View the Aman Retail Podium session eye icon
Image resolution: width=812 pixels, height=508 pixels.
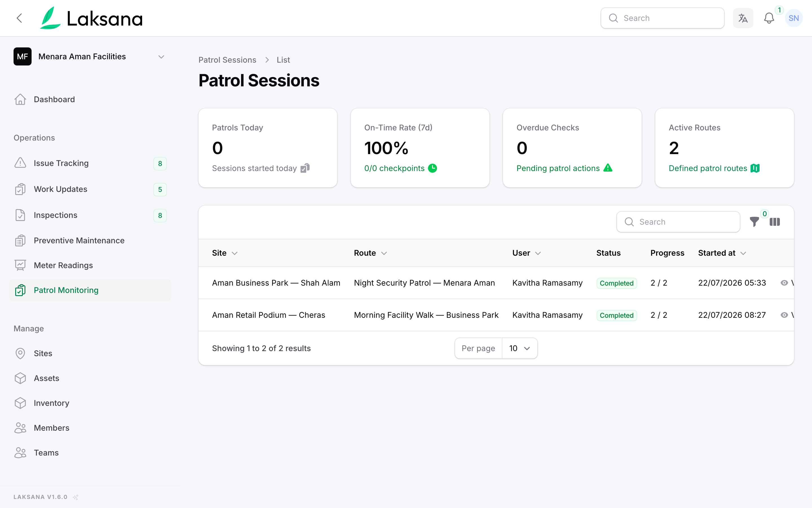tap(784, 315)
